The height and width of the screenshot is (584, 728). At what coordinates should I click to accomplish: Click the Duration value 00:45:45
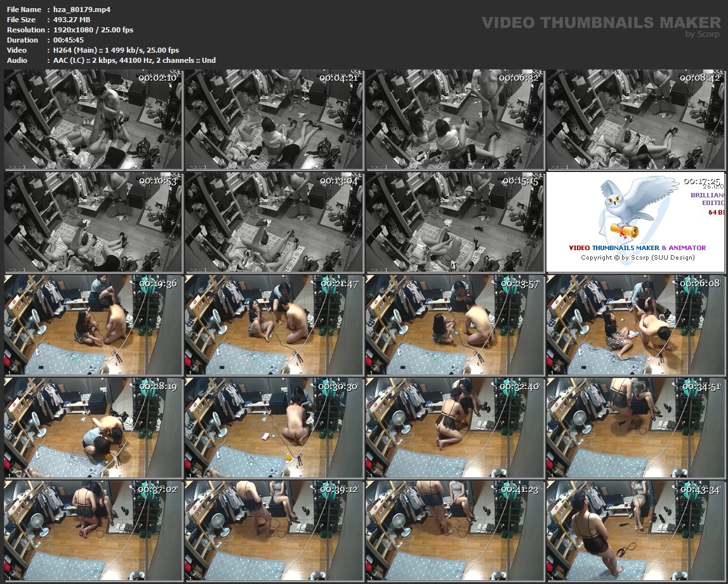click(x=69, y=40)
